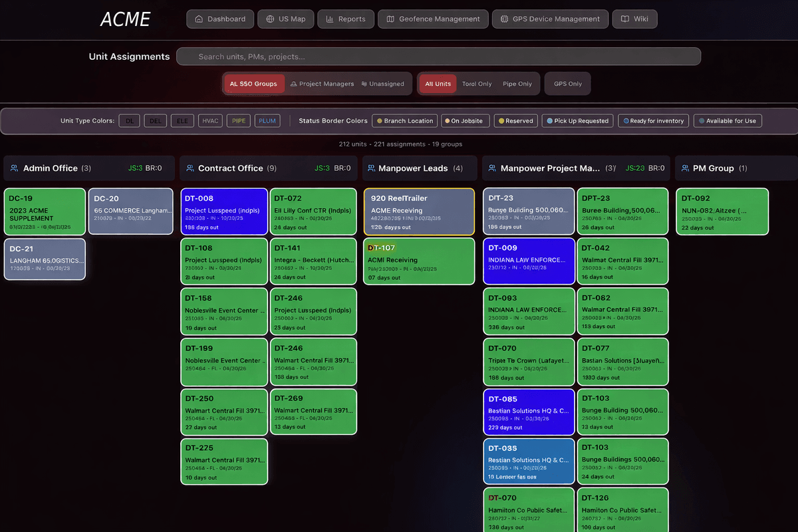The width and height of the screenshot is (798, 532).
Task: Select the GPS Only filter tab
Action: (x=567, y=83)
